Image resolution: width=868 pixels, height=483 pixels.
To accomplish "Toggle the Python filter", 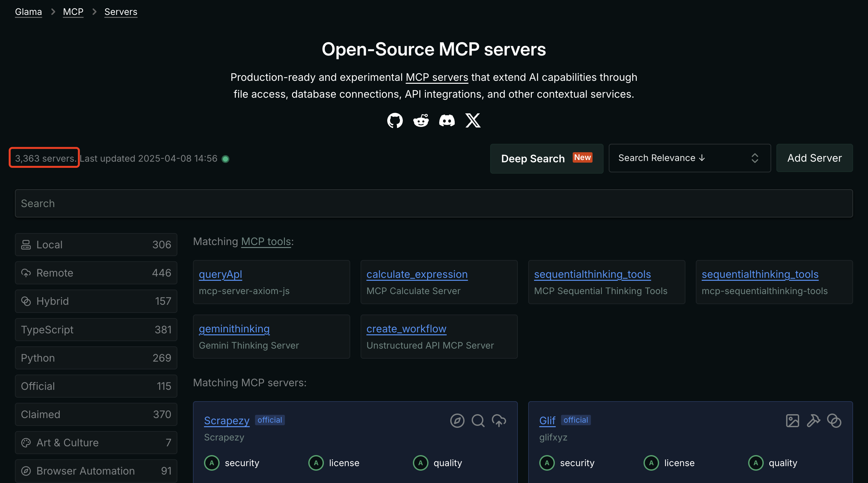I will point(96,358).
